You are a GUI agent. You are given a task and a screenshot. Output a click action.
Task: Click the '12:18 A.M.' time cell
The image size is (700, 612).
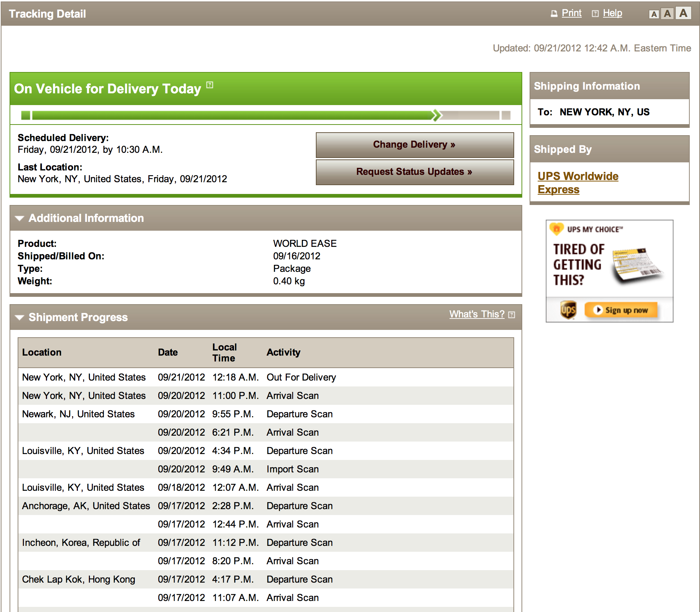tap(235, 377)
